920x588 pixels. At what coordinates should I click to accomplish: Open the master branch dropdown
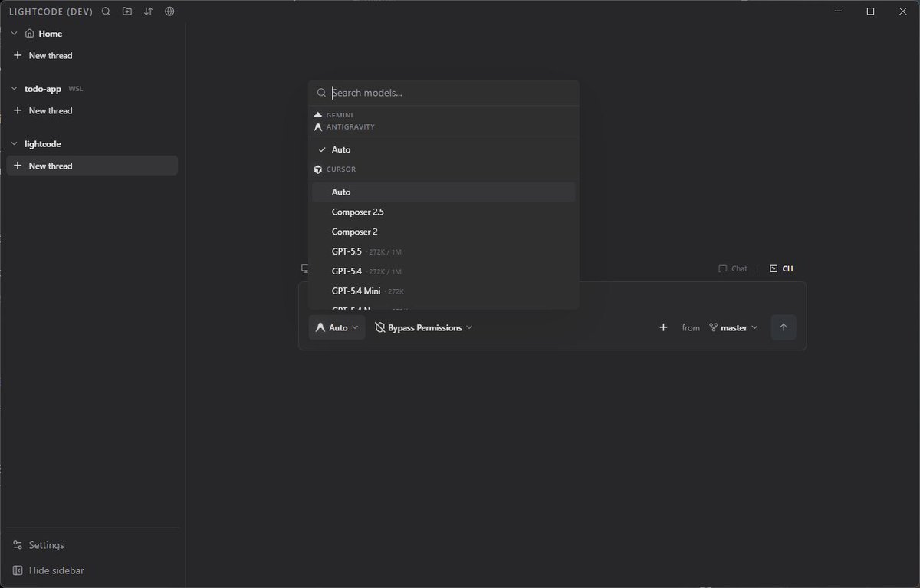[734, 327]
